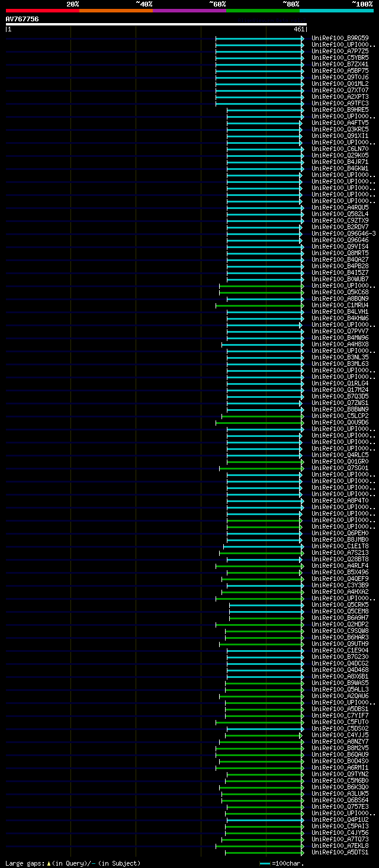Click UniRef100_A4RQU5 label
This screenshot has width=379, height=868.
click(339, 208)
